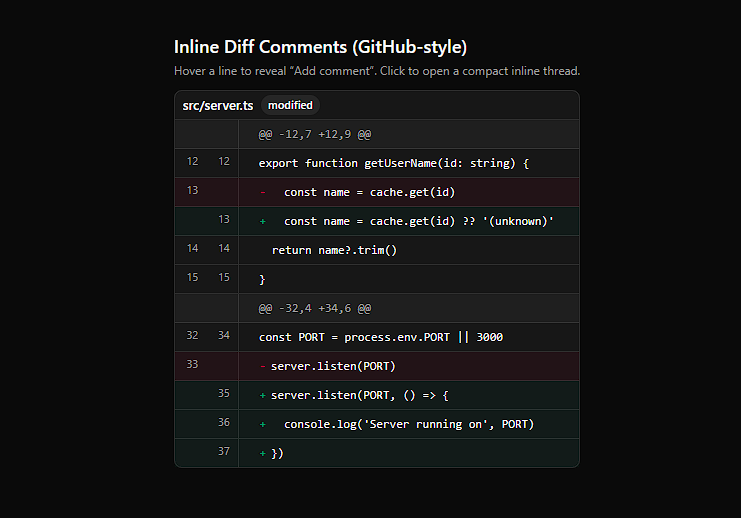
Task: Click new line number 35 in gutter
Action: [224, 393]
